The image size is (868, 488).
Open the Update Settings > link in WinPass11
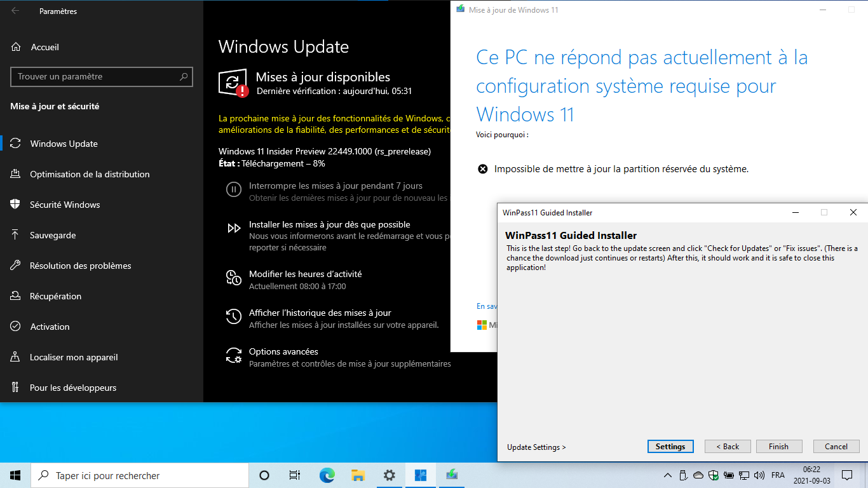536,447
